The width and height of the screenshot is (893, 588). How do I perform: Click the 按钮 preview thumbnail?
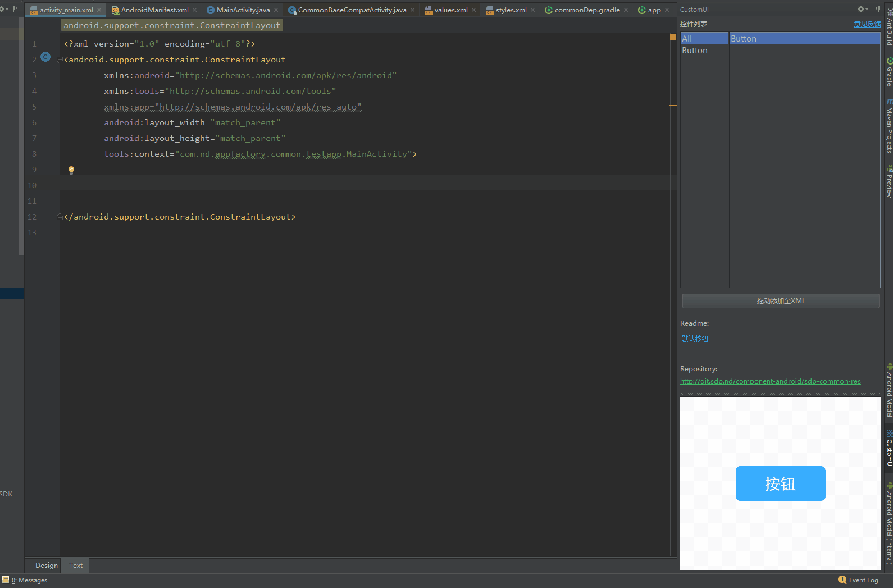tap(780, 484)
